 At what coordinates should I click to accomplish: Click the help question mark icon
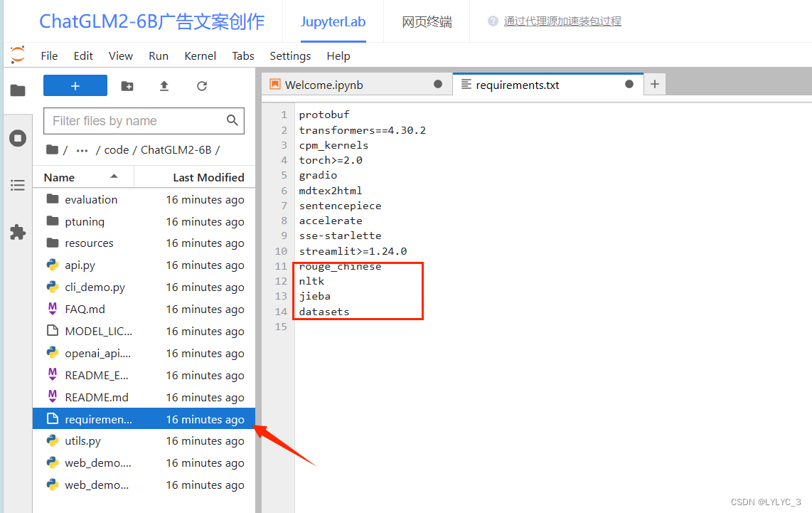[x=493, y=21]
